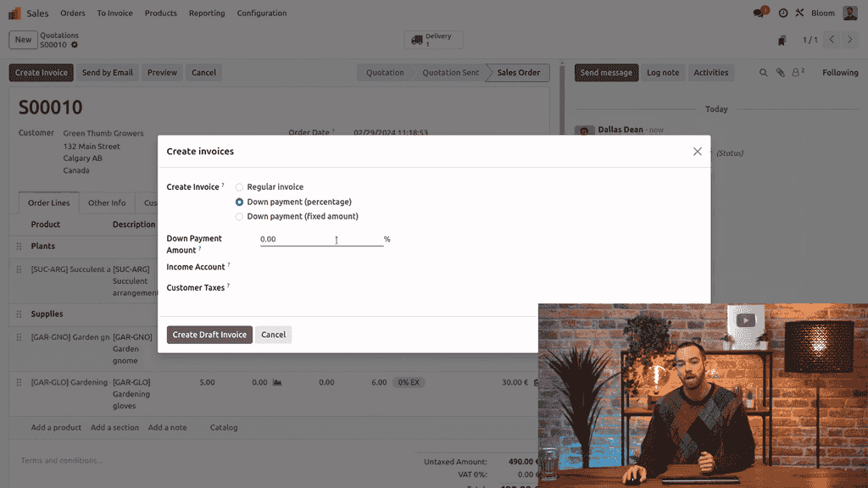Select Down payment (fixed amount) option
The height and width of the screenshot is (488, 868).
click(x=239, y=217)
